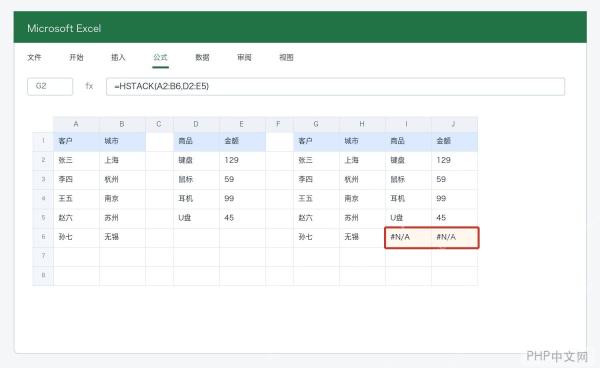600x368 pixels.
Task: Select cell E2 containing 129
Action: (242, 160)
